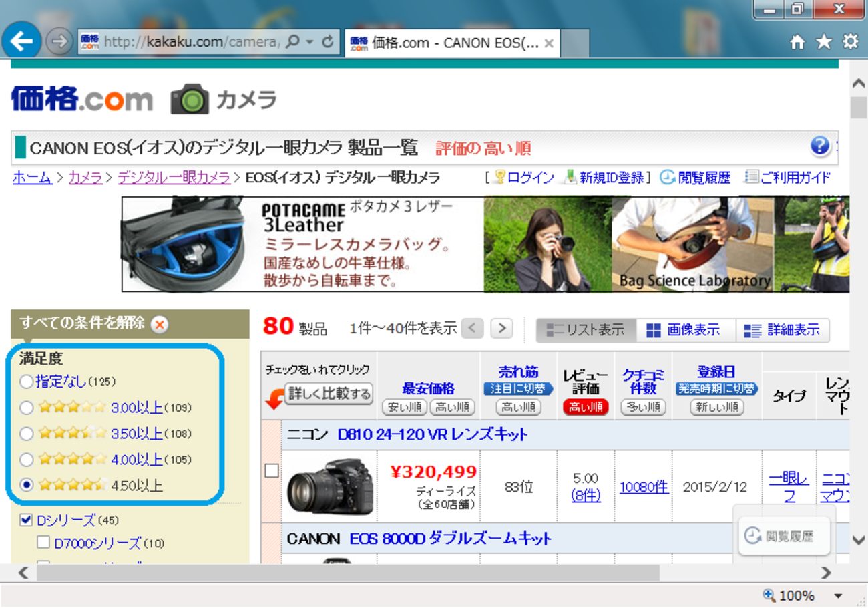Click horizontal scrollbar right arrow

[x=827, y=573]
